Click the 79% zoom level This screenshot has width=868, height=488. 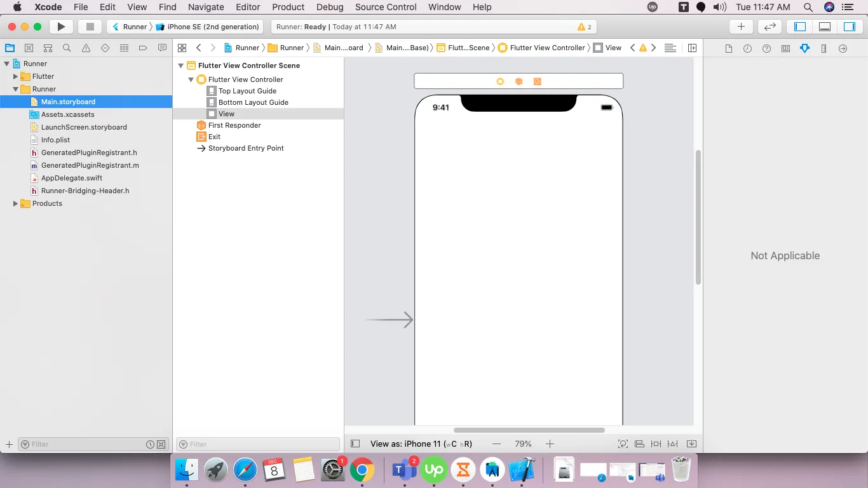pos(523,444)
